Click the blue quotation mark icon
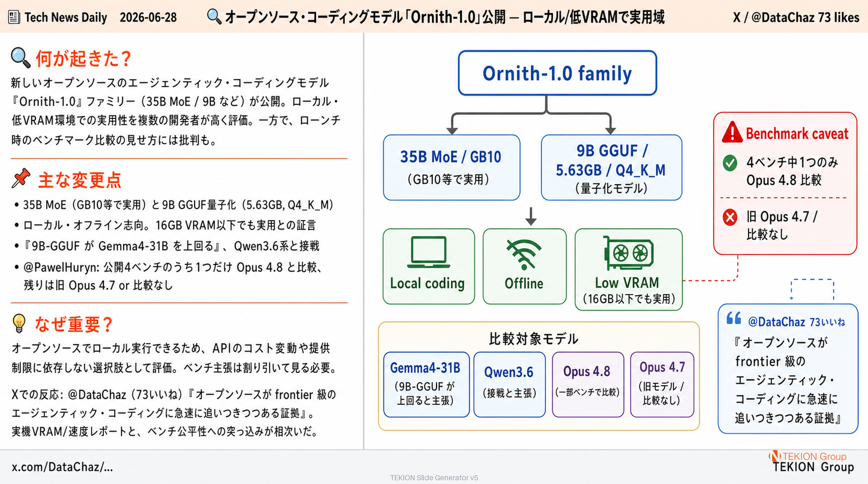 pyautogui.click(x=734, y=318)
